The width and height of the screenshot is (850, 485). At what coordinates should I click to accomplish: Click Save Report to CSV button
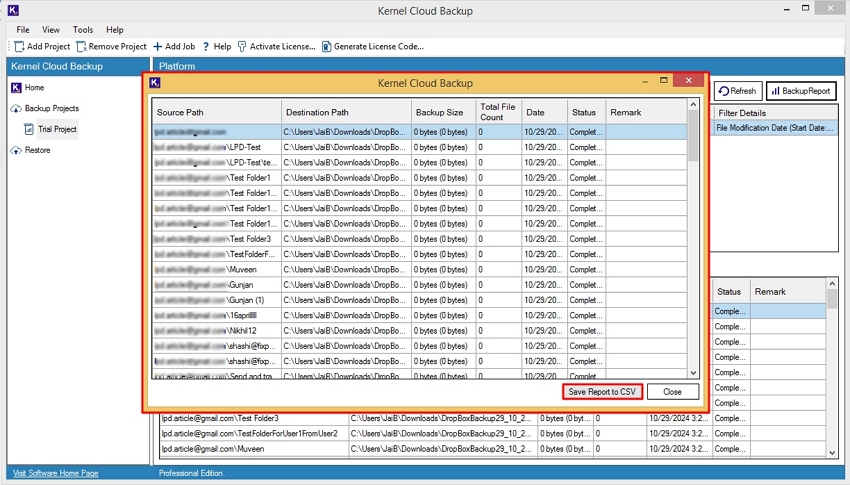click(602, 391)
